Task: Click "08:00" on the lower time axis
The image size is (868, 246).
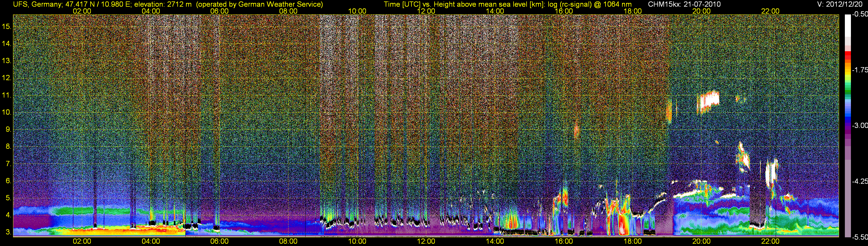Action: (x=288, y=241)
